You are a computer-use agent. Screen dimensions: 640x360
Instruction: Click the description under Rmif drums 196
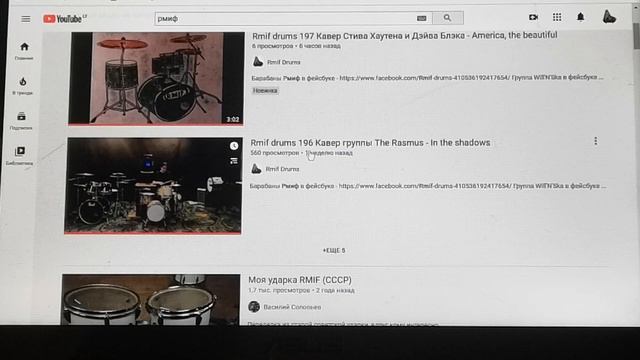[428, 186]
